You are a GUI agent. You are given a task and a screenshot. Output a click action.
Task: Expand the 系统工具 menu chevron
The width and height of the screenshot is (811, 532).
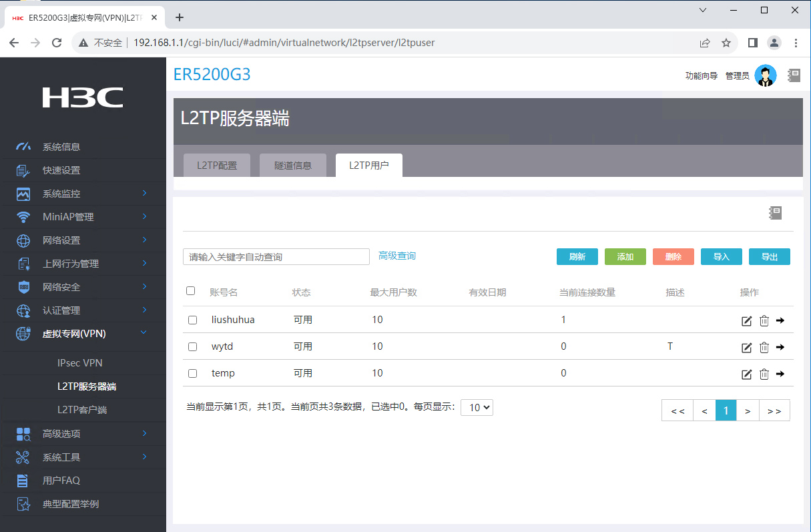click(x=144, y=457)
